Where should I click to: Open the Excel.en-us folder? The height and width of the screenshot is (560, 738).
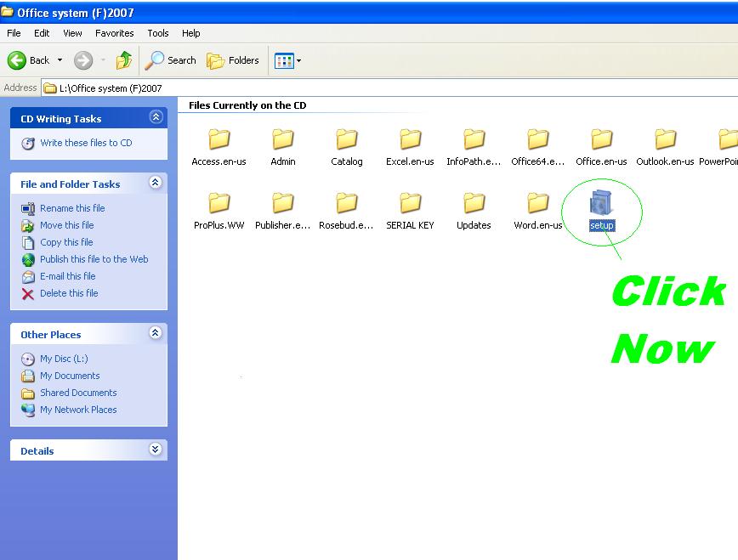coord(410,140)
